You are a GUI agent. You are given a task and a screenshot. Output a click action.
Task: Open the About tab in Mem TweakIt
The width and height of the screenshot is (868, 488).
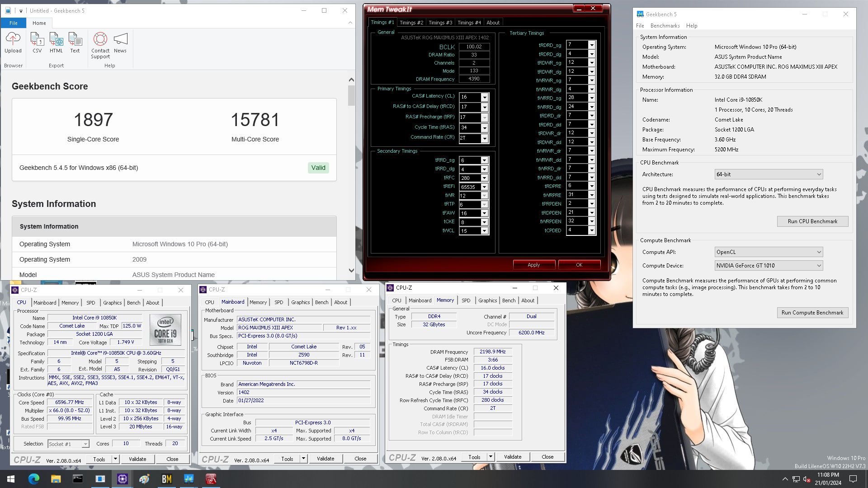(x=493, y=23)
